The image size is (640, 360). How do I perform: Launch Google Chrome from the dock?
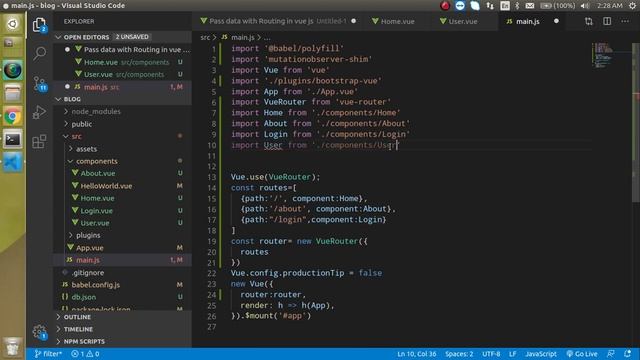(13, 117)
